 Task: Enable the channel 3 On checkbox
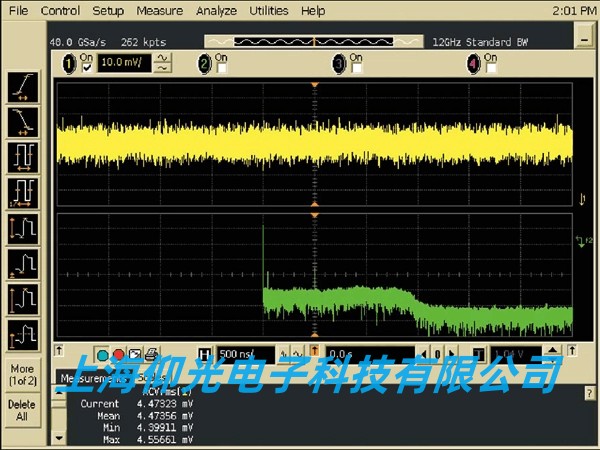355,68
